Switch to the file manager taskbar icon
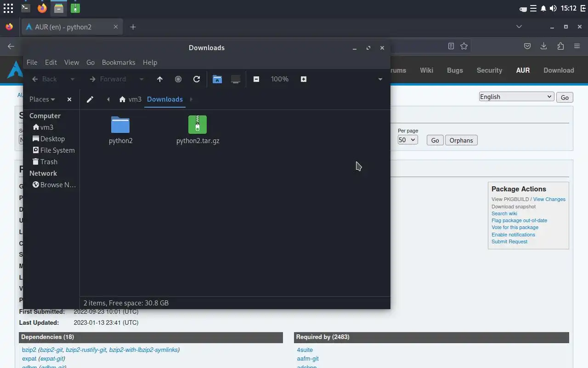The image size is (588, 368). 59,8
